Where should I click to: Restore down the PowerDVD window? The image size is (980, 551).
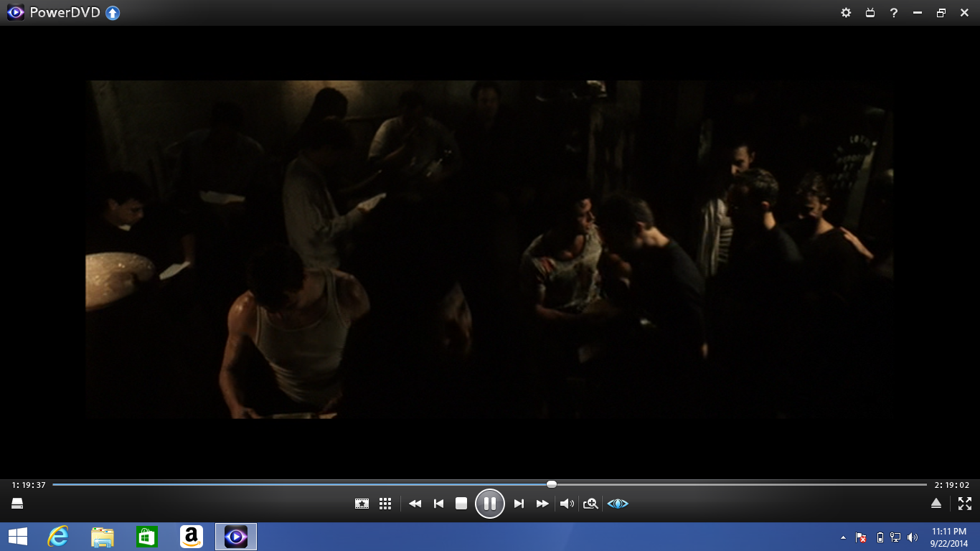(x=941, y=12)
